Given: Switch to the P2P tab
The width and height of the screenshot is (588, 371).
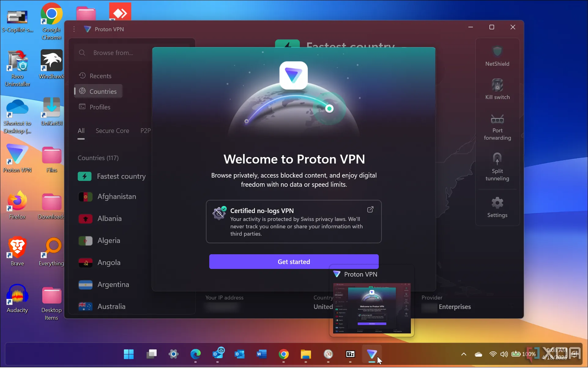Looking at the screenshot, I should coord(145,131).
